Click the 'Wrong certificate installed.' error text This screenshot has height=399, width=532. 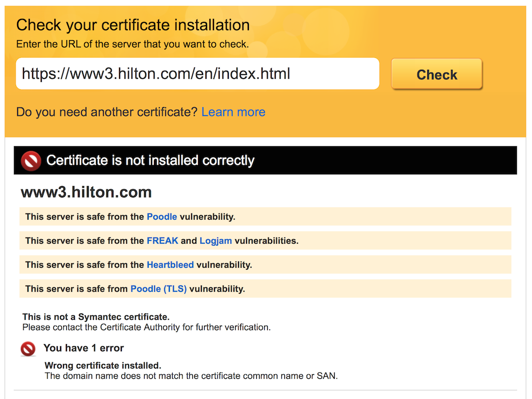pyautogui.click(x=103, y=365)
